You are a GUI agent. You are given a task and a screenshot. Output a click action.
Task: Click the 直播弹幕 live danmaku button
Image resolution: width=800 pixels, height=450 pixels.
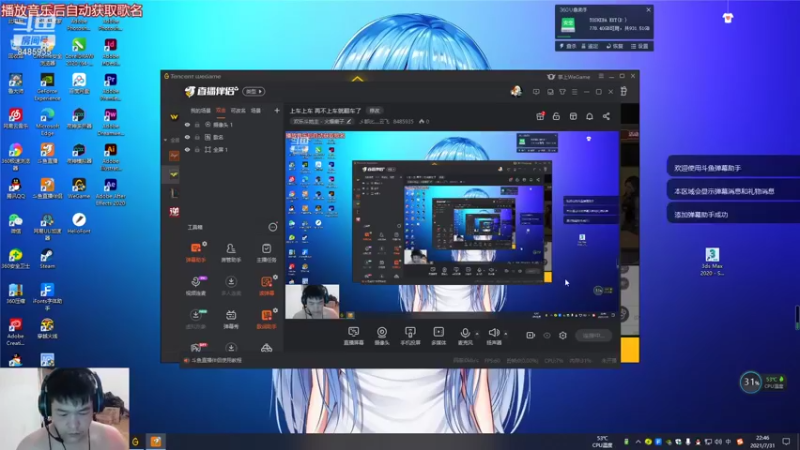(353, 336)
